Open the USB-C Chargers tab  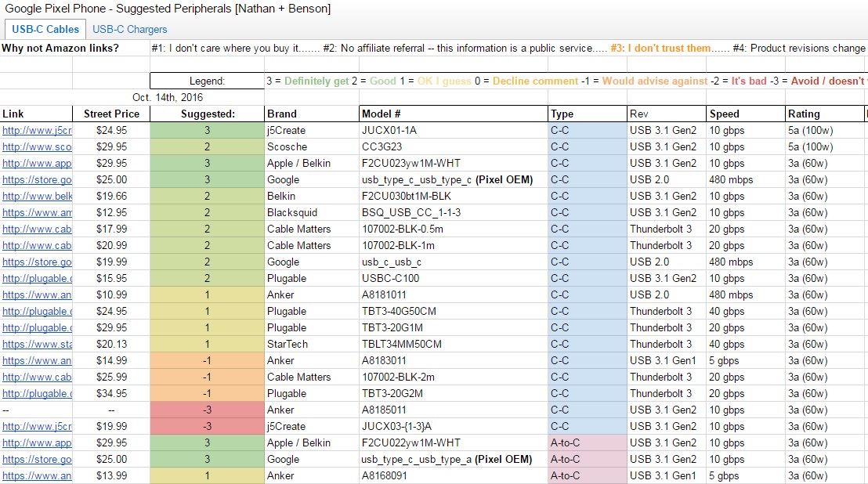click(x=129, y=29)
